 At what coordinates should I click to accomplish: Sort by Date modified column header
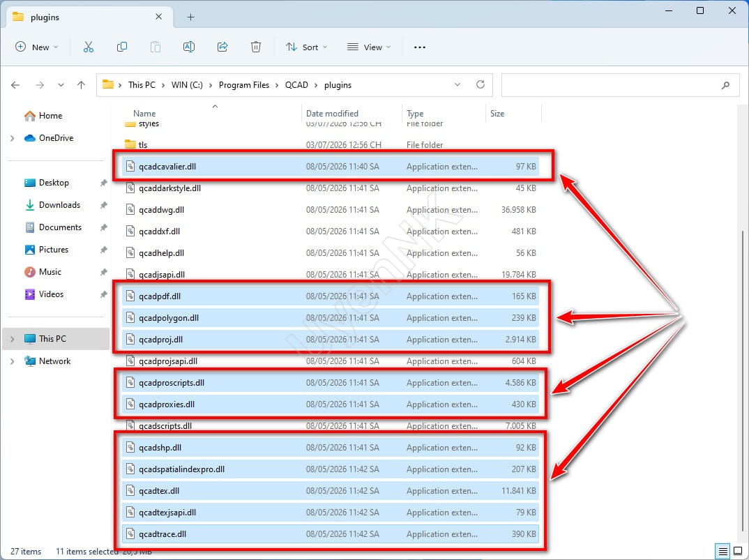332,114
